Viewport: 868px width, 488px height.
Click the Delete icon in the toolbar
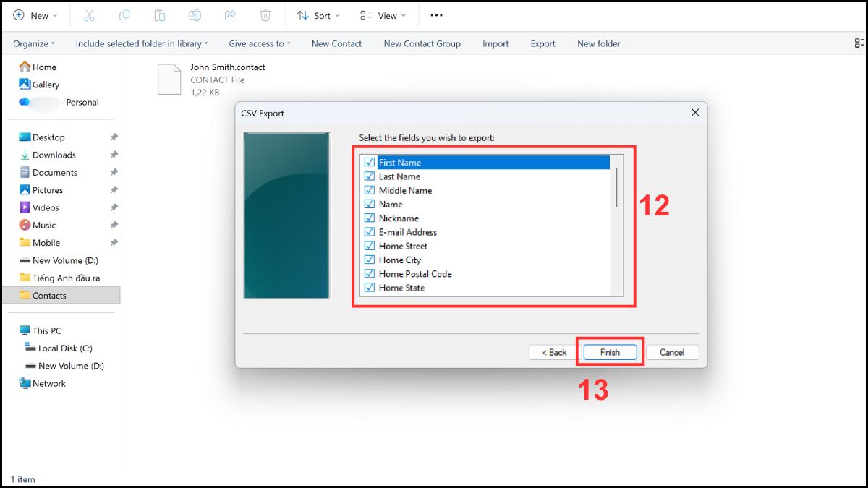tap(265, 14)
